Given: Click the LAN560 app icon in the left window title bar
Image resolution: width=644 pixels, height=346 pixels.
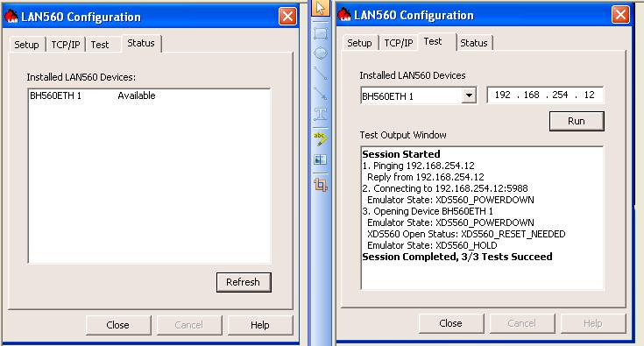Looking at the screenshot, I should point(11,17).
